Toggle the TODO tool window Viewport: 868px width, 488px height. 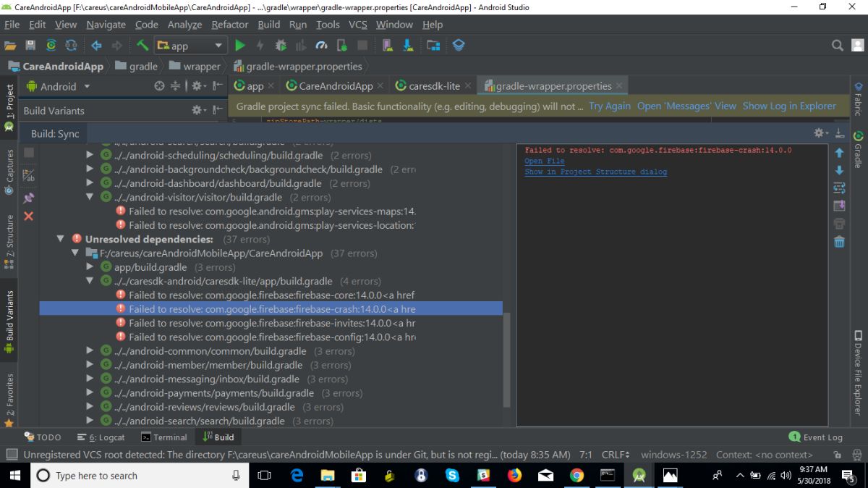coord(43,437)
